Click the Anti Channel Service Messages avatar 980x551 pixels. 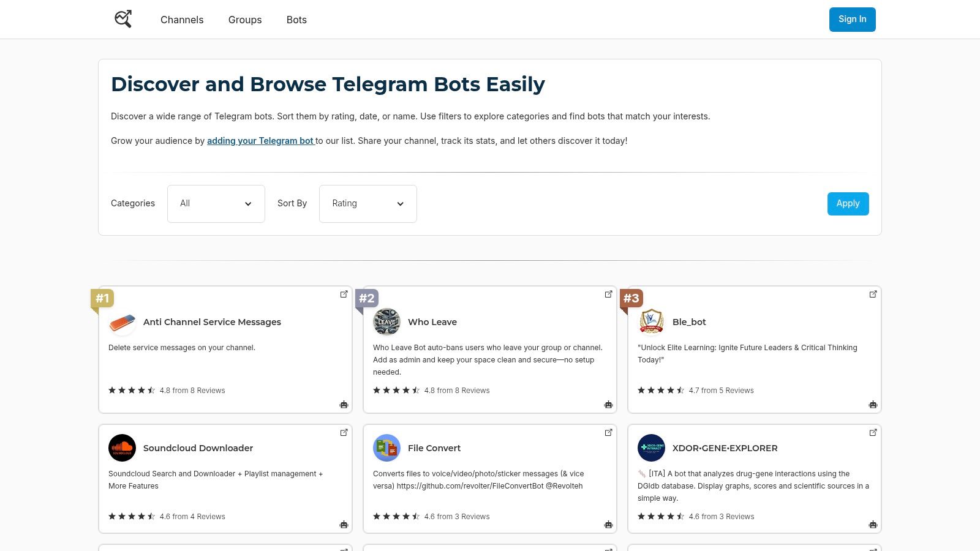[123, 322]
